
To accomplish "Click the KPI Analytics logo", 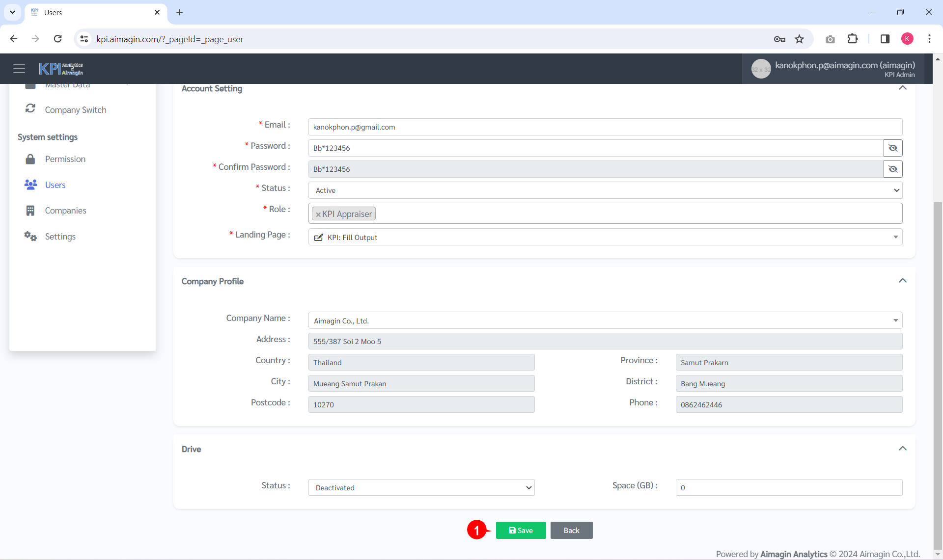I will [x=61, y=69].
